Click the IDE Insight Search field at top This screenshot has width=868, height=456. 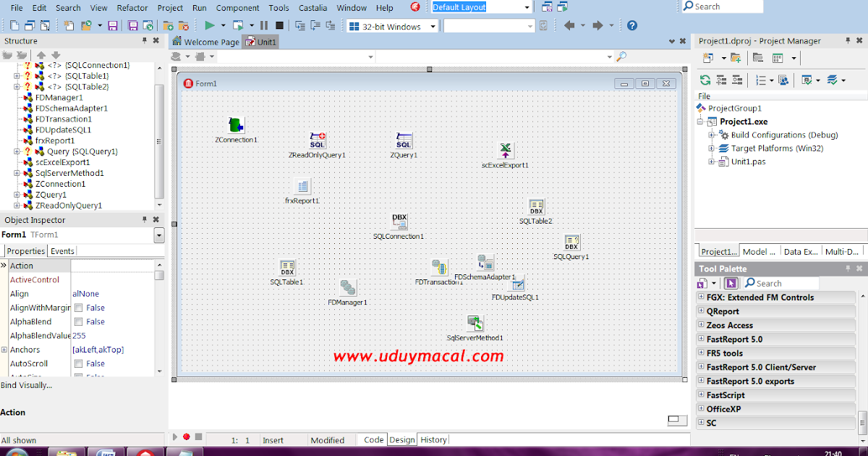point(722,7)
